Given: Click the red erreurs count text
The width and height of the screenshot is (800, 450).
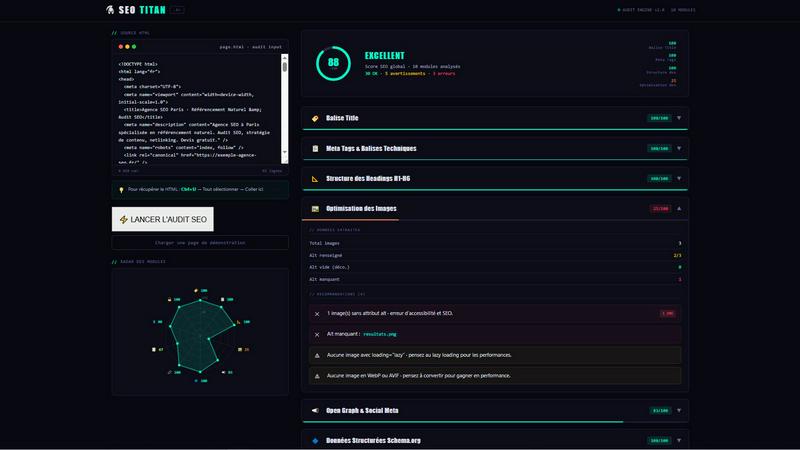Looking at the screenshot, I should [x=444, y=73].
